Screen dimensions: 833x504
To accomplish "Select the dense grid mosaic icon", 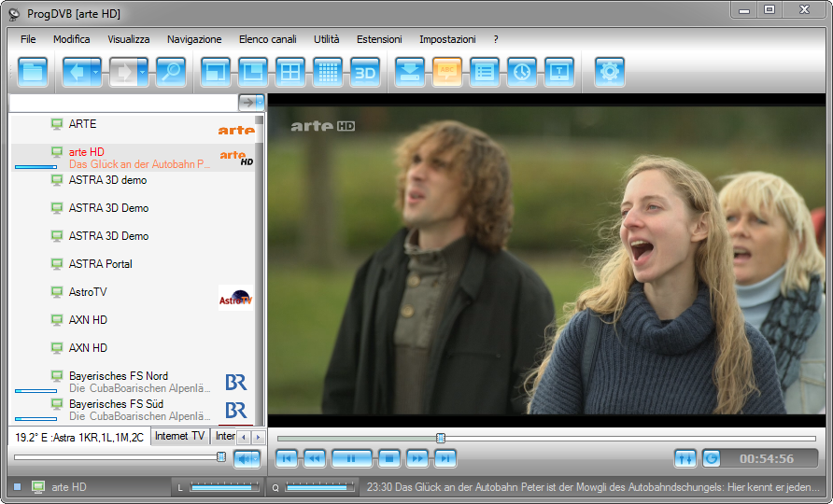I will (x=328, y=72).
